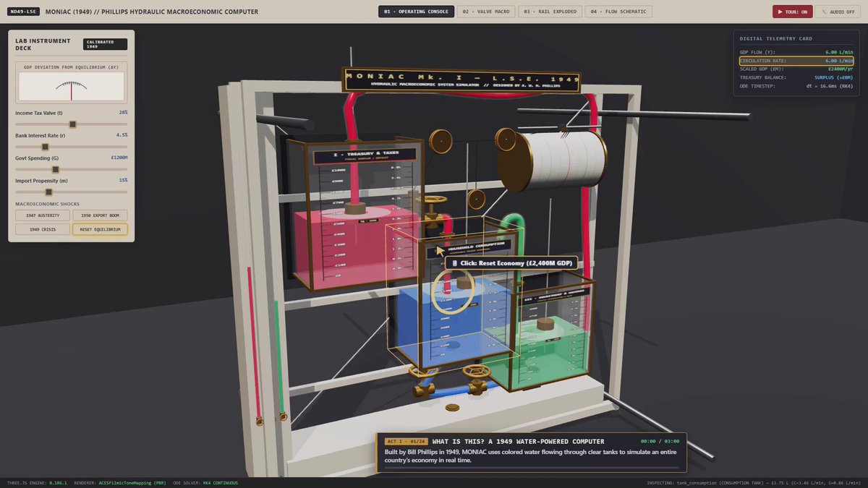Click the Govt Spending £1200M value
Image resolution: width=868 pixels, height=488 pixels.
(x=119, y=158)
